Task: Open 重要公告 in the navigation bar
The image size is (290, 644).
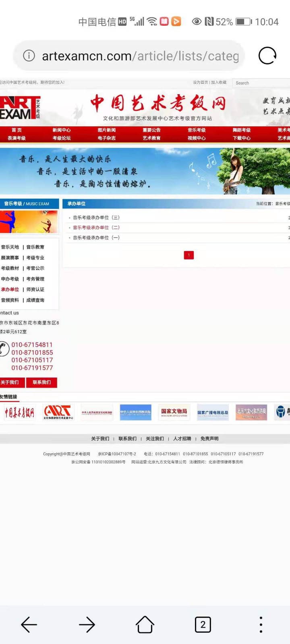Action: 151,130
